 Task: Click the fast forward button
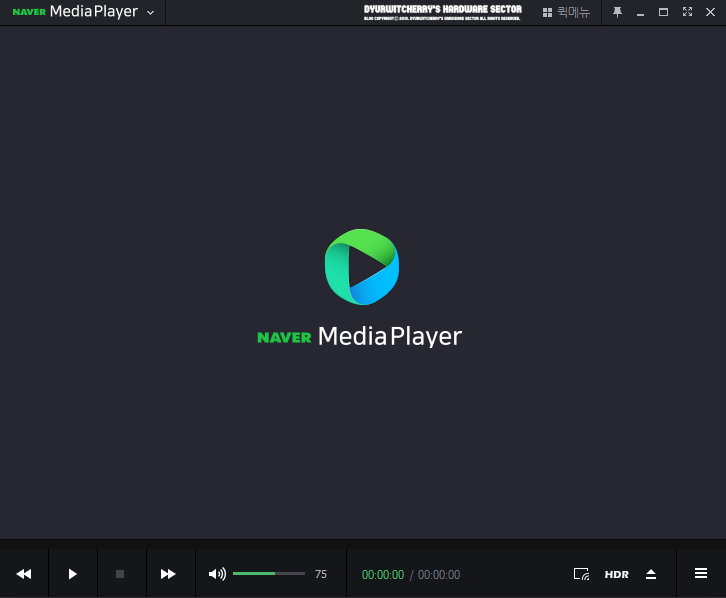[168, 574]
